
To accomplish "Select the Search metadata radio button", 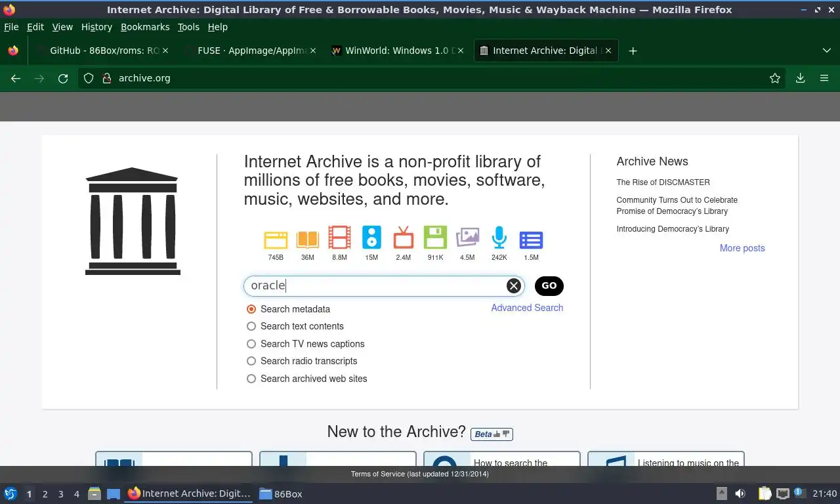I will [x=251, y=309].
